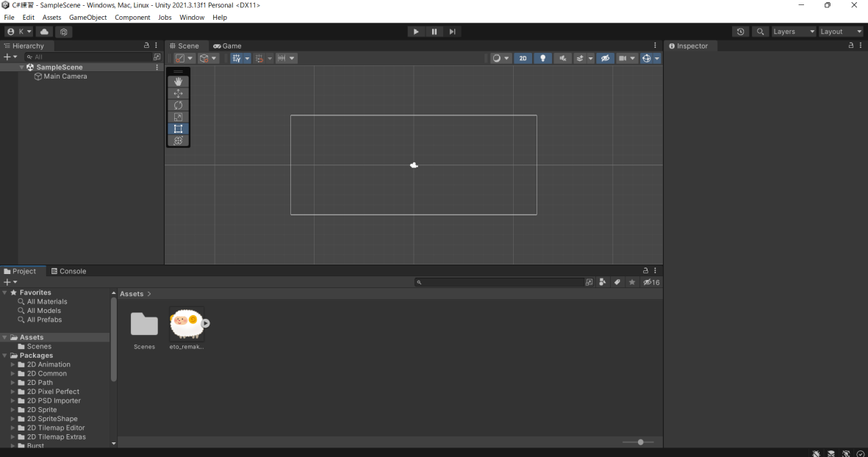Select the Hand tool in Scene

tap(178, 82)
